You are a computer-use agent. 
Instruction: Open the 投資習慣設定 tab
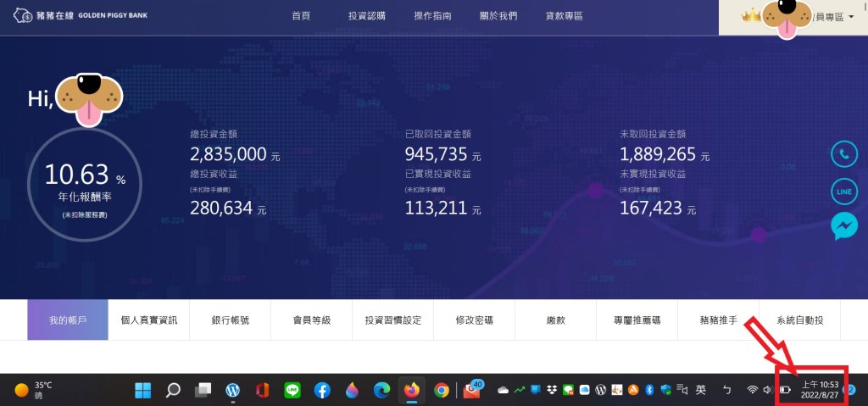[x=393, y=320]
